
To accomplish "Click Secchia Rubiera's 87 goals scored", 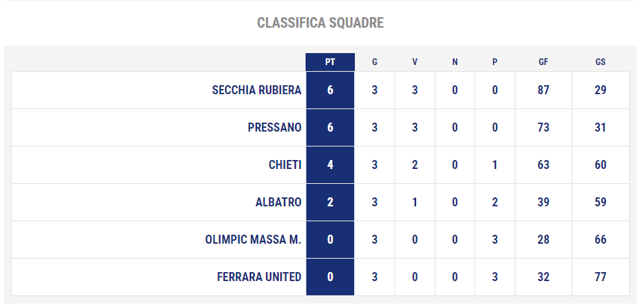I will tap(543, 90).
